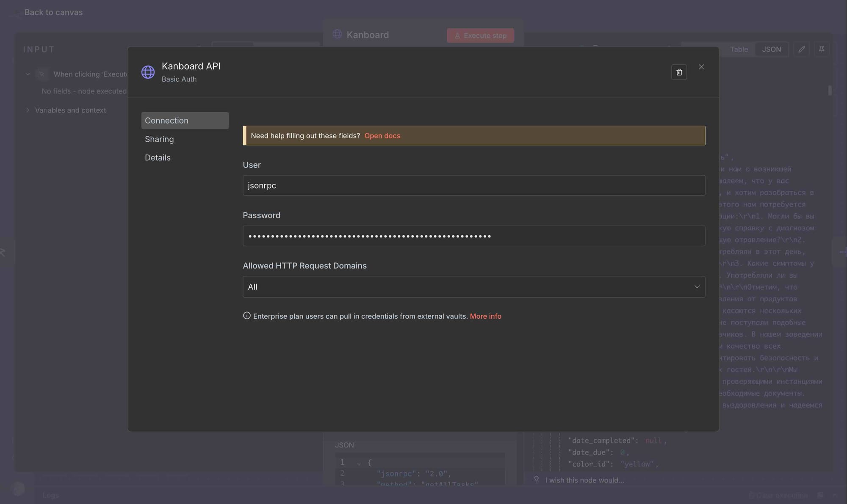Open the Allowed HTTP Request Domains dropdown
Image resolution: width=847 pixels, height=504 pixels.
(x=473, y=287)
